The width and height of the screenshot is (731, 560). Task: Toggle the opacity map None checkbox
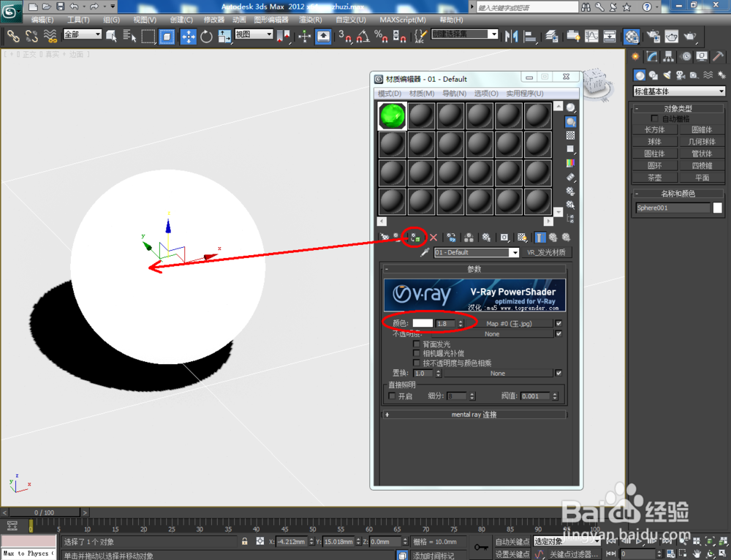[x=559, y=334]
